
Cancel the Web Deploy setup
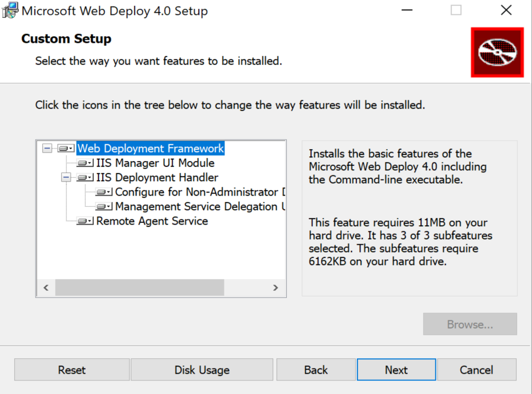[x=477, y=370]
